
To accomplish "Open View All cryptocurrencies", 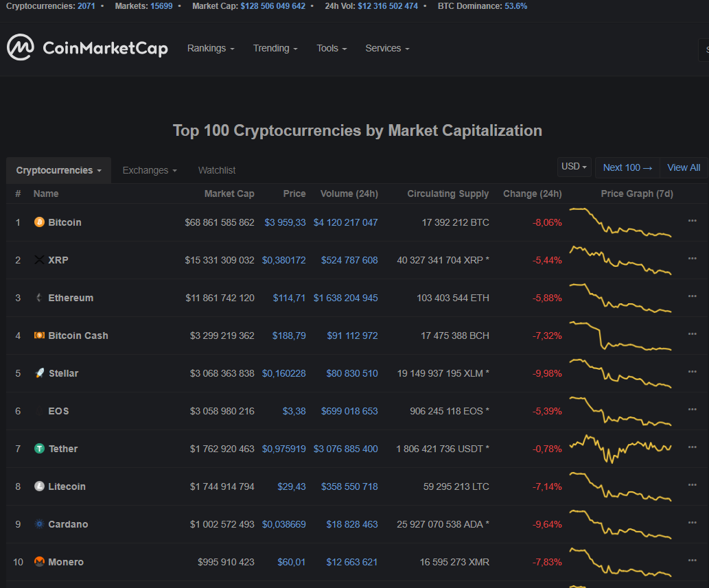I will [683, 167].
